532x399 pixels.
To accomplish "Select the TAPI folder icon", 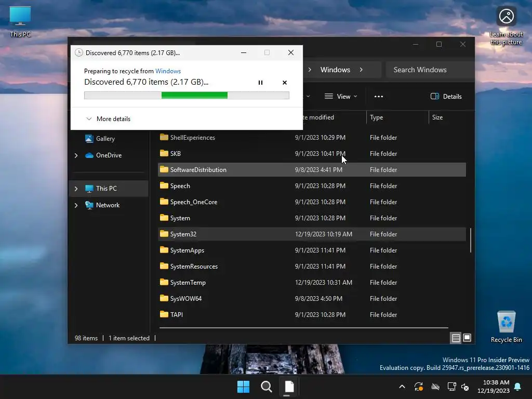I will pyautogui.click(x=164, y=314).
